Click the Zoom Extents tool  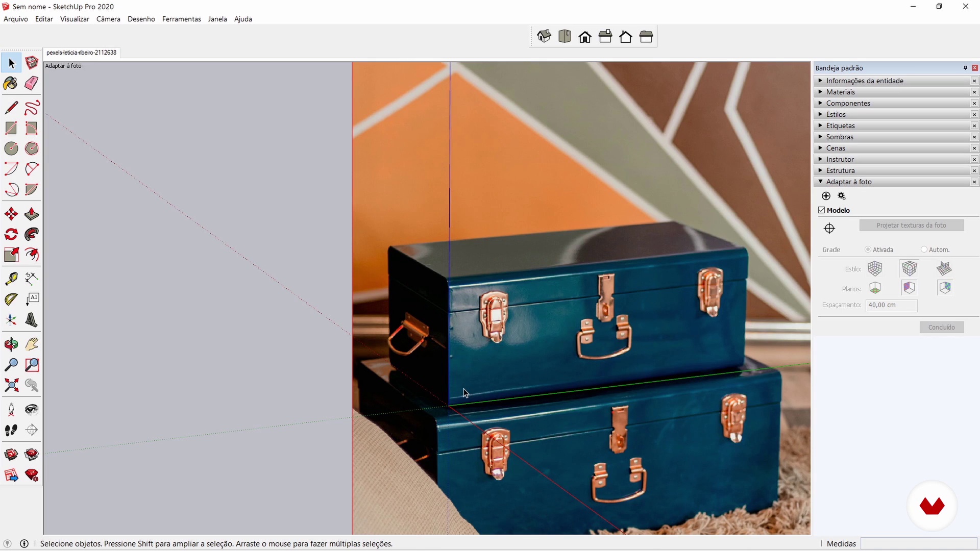(11, 385)
